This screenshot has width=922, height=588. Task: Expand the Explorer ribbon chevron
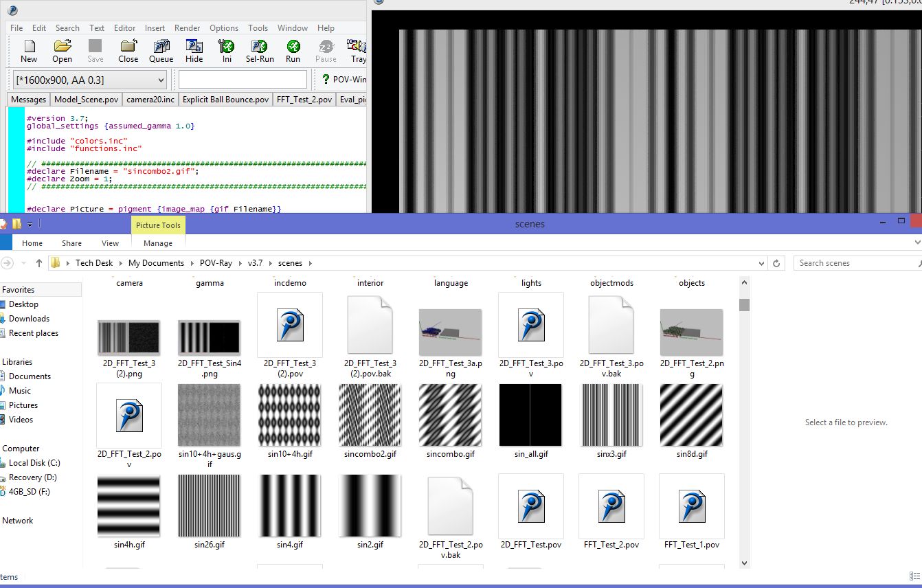917,242
